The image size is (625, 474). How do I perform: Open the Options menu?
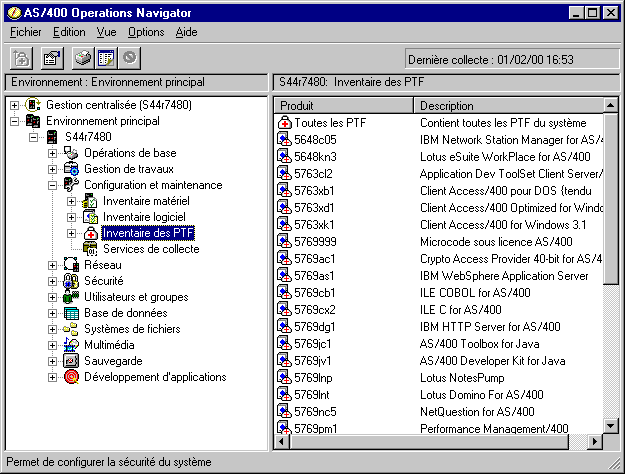[x=146, y=32]
